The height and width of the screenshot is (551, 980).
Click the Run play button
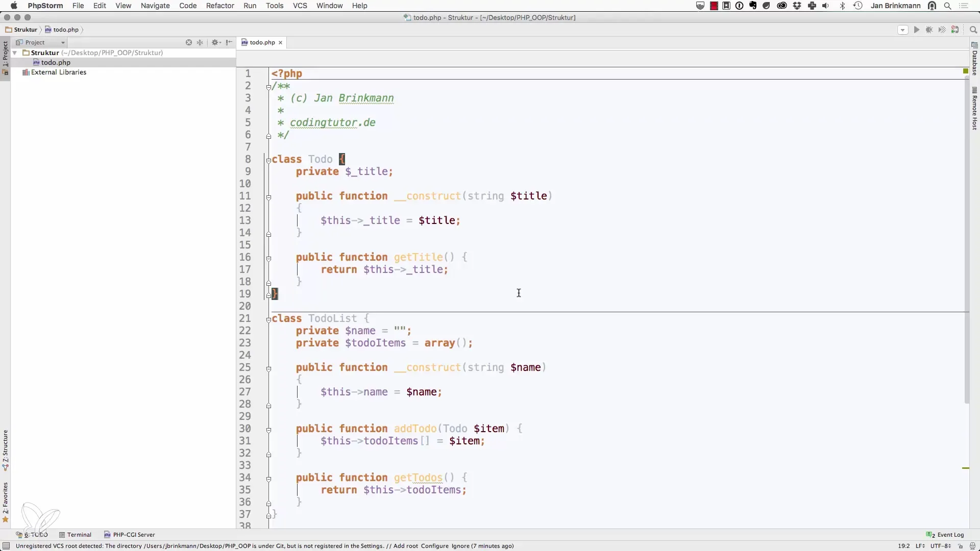(x=917, y=30)
